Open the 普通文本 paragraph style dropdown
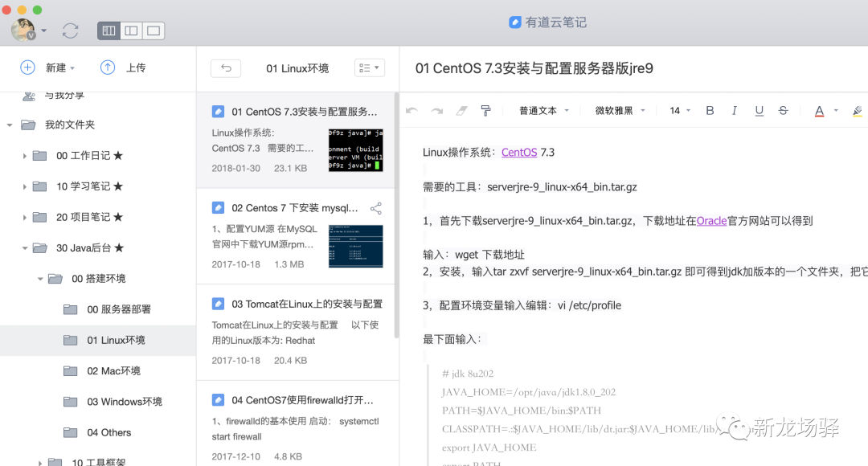 pos(543,111)
